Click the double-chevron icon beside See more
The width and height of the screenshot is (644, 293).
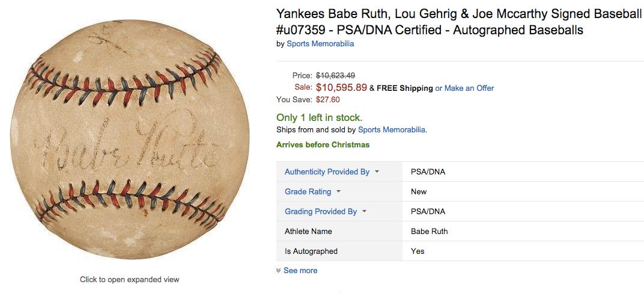click(278, 271)
